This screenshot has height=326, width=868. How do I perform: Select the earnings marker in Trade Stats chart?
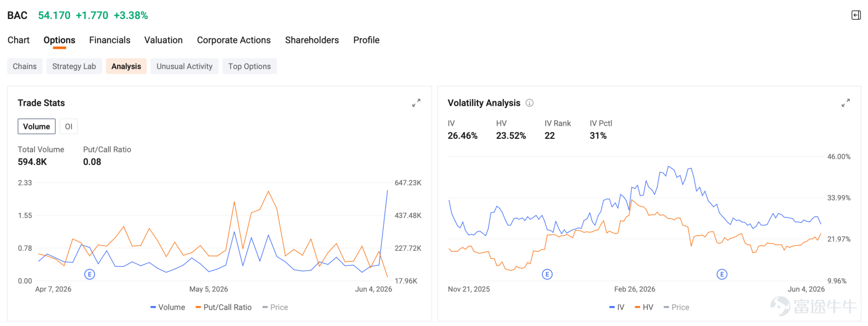coord(90,274)
